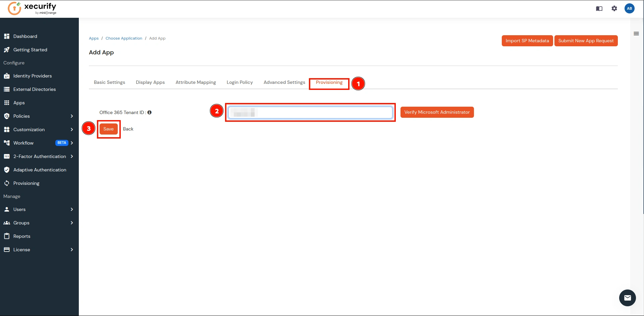
Task: Open the documentation book icon
Action: [599, 8]
